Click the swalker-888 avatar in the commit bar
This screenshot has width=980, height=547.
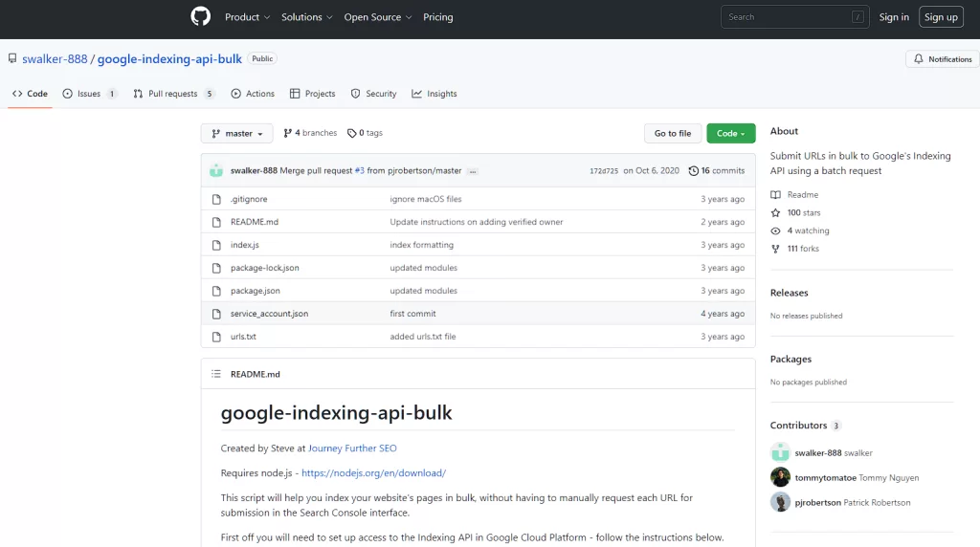216,170
